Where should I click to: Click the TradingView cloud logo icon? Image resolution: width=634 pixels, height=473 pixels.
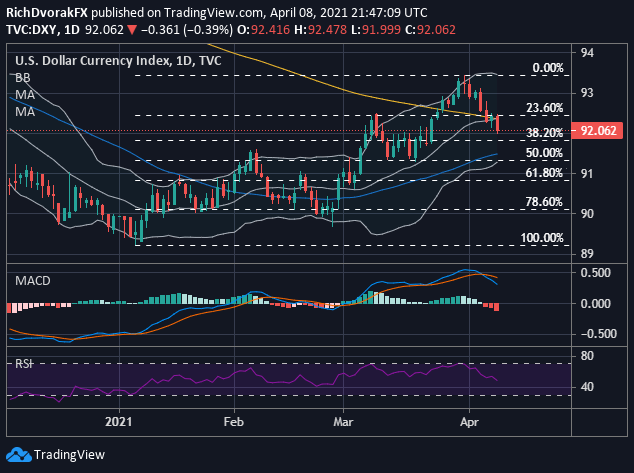point(20,455)
